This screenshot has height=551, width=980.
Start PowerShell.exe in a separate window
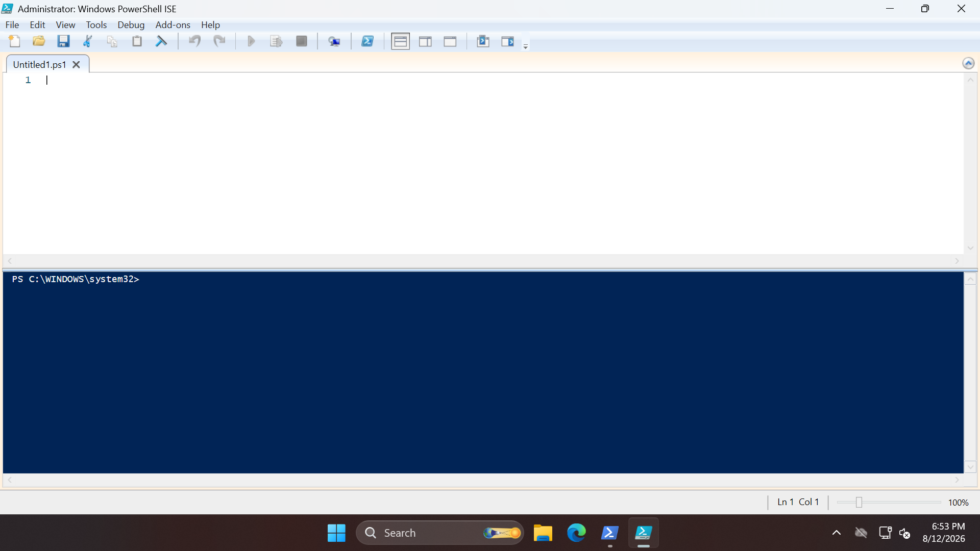[x=367, y=41]
